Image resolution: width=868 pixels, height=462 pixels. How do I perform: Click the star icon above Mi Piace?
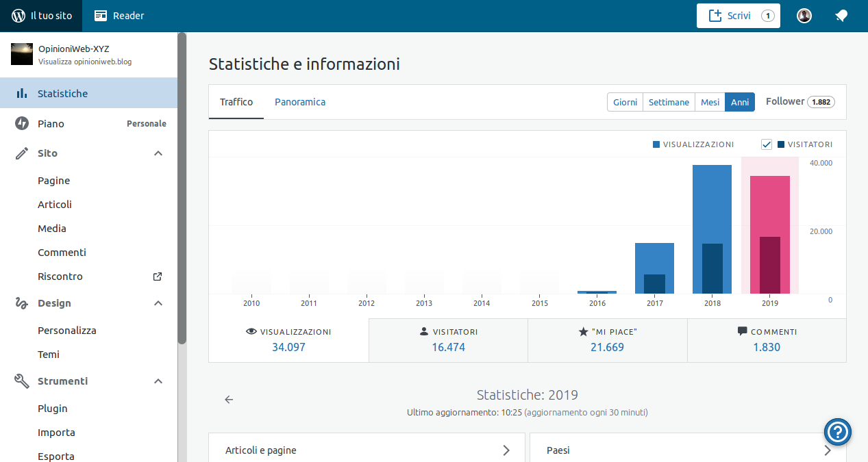click(x=584, y=331)
